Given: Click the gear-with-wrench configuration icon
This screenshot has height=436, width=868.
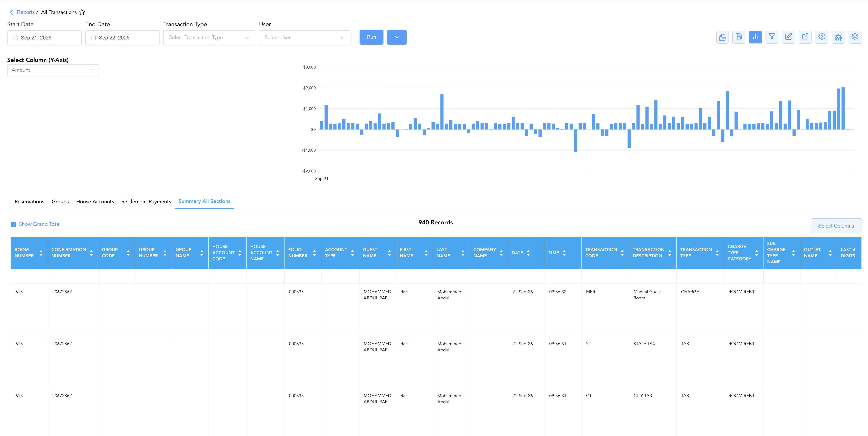Looking at the screenshot, I should (x=838, y=37).
